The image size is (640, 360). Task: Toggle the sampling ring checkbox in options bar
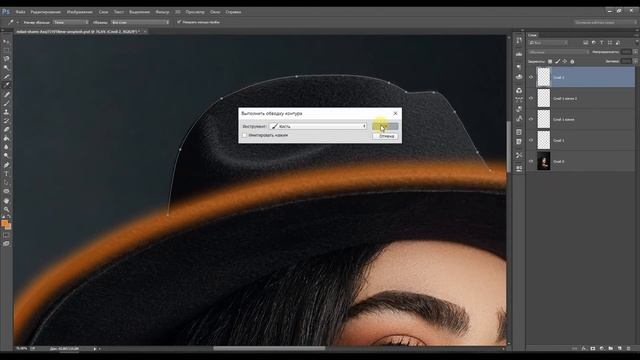(179, 22)
